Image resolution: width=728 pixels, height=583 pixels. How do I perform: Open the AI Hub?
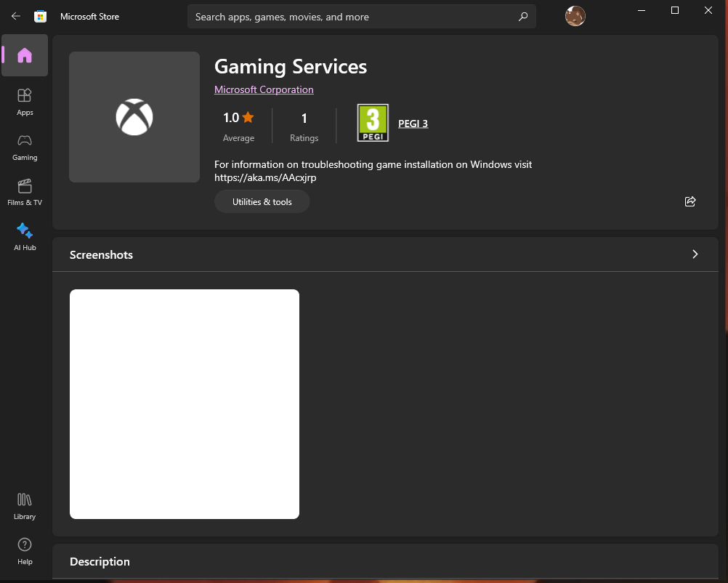pos(25,238)
